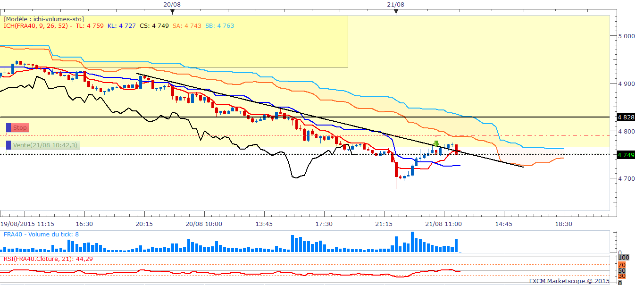Image resolution: width=644 pixels, height=285 pixels.
Task: Select the CS: 4 749 legend value
Action: [x=154, y=26]
